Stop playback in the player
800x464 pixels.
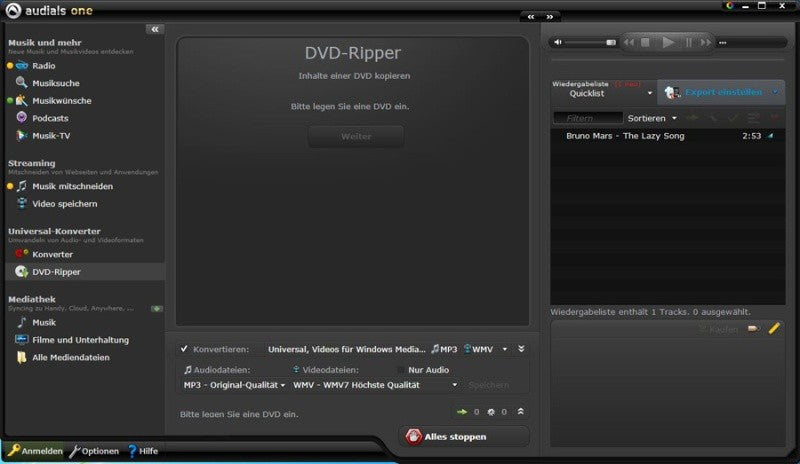[x=645, y=42]
